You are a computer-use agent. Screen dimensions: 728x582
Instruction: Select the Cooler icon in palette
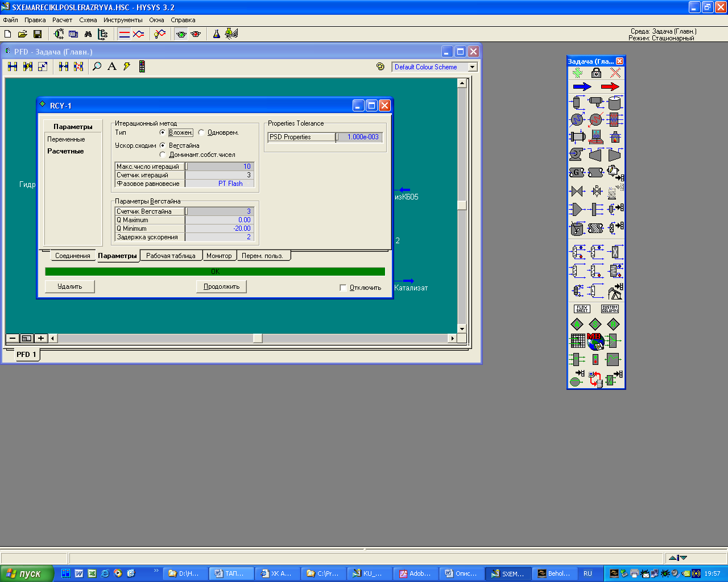coord(577,119)
